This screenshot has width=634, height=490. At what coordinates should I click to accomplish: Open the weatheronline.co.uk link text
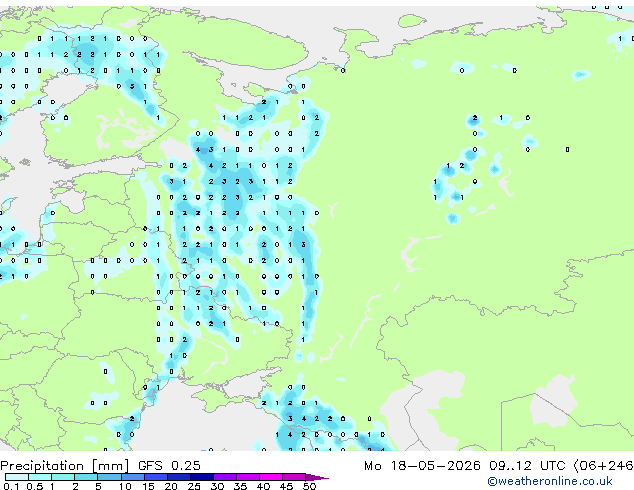pos(550,481)
